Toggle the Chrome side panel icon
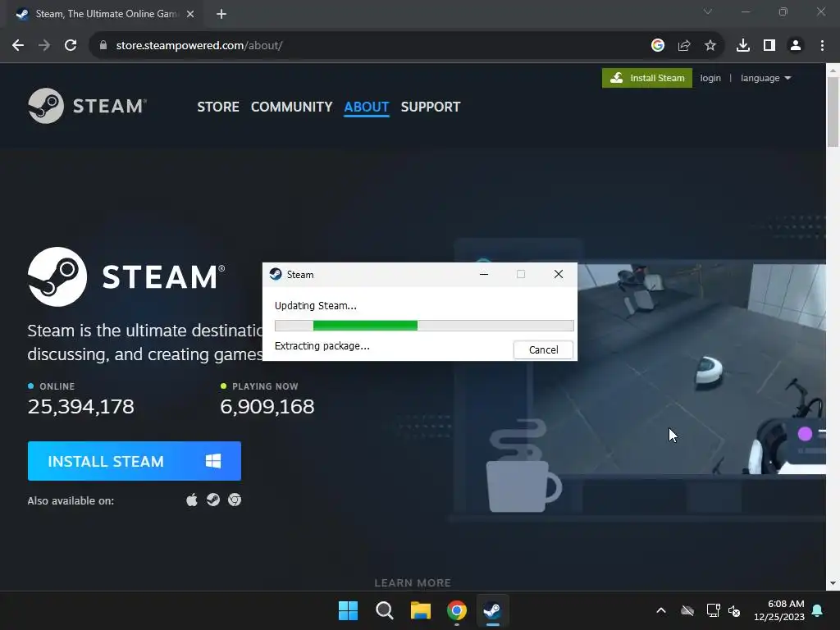 click(769, 46)
